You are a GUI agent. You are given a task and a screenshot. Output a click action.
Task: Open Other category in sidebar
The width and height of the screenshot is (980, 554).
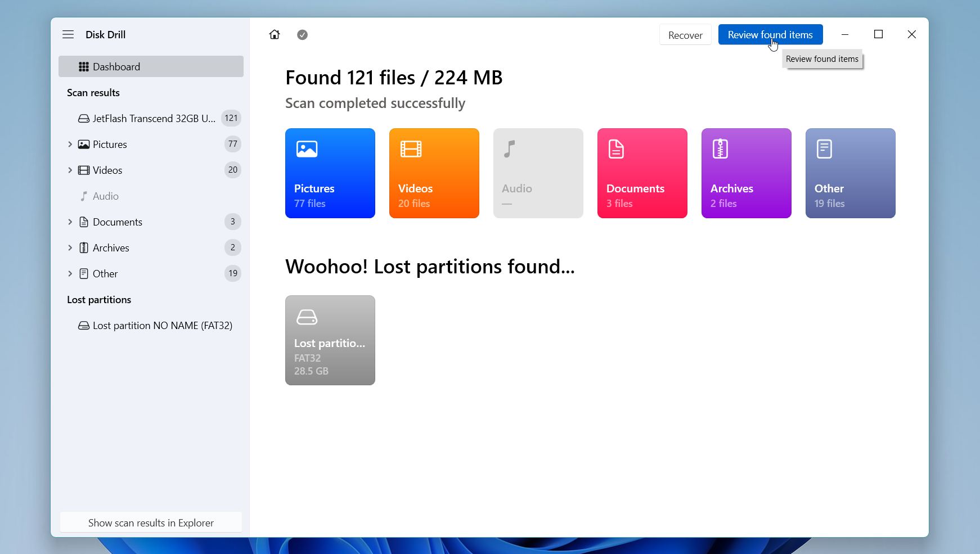tap(151, 274)
